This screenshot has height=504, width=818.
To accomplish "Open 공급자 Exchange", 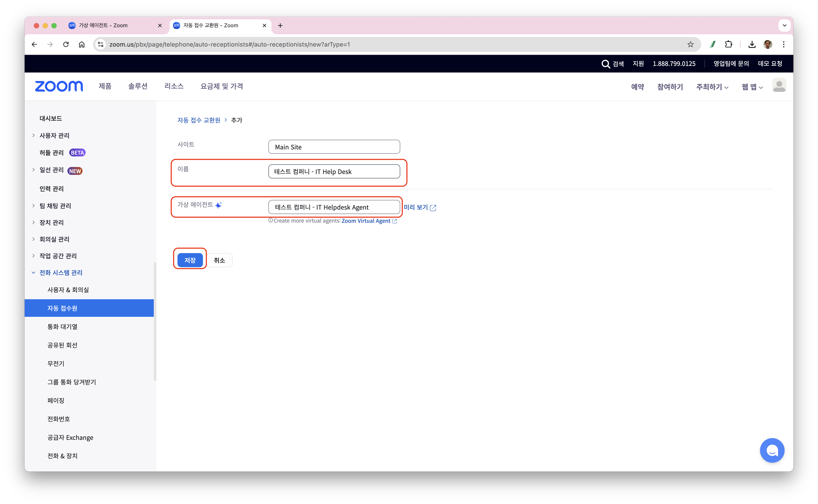I will tap(70, 437).
